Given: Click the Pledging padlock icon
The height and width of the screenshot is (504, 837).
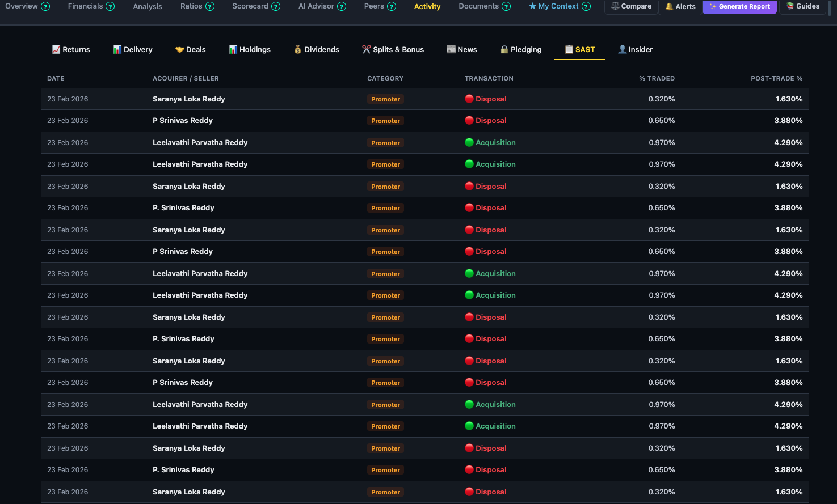Looking at the screenshot, I should tap(504, 49).
